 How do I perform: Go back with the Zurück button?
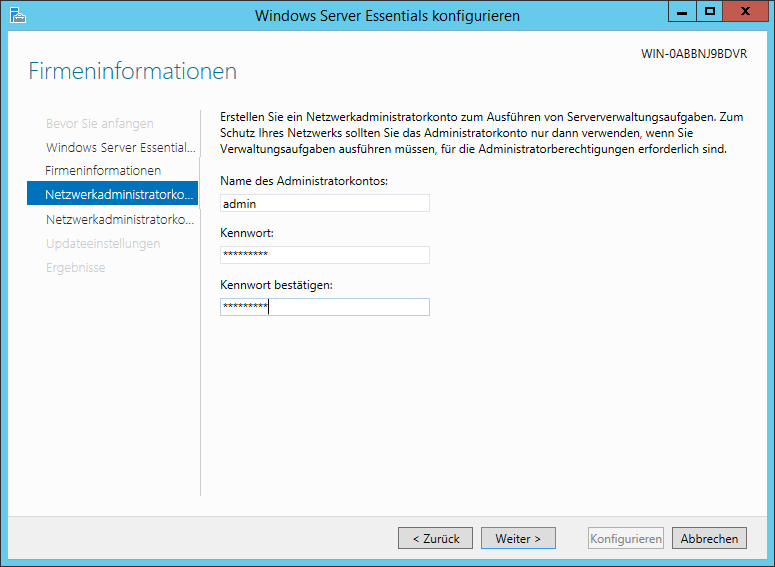tap(435, 538)
